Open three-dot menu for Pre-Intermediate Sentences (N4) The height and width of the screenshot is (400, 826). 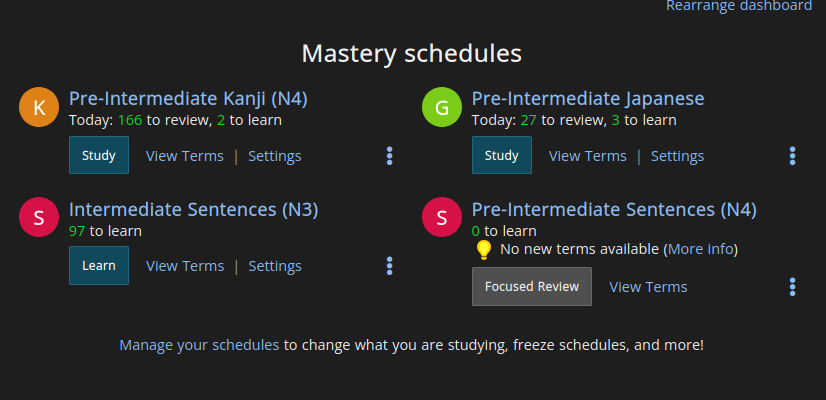point(792,287)
